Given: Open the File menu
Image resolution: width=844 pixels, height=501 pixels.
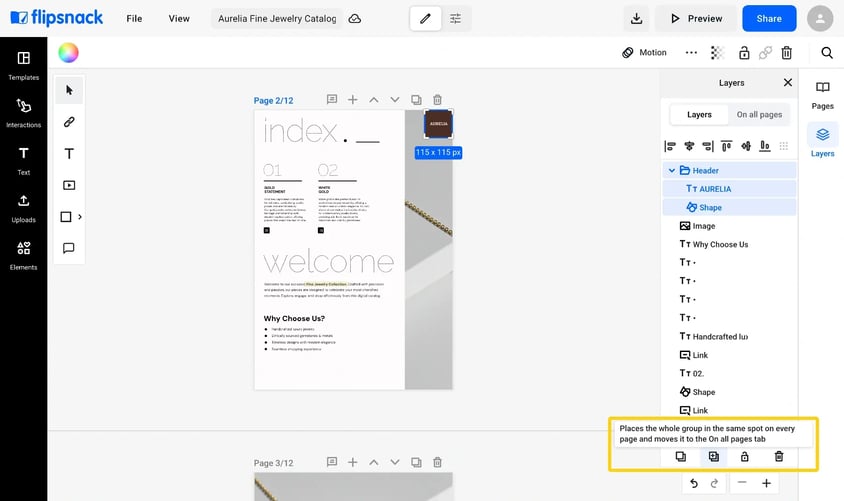Looking at the screenshot, I should coord(134,18).
